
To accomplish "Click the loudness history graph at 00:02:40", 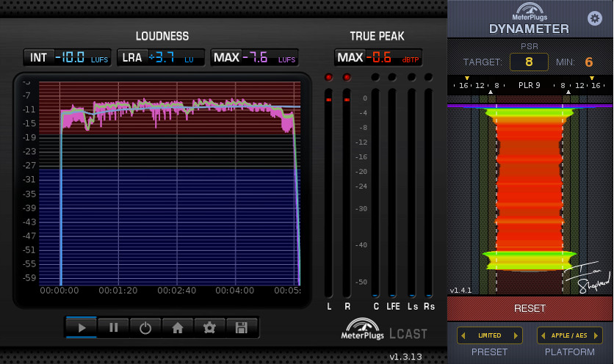I will (x=177, y=183).
